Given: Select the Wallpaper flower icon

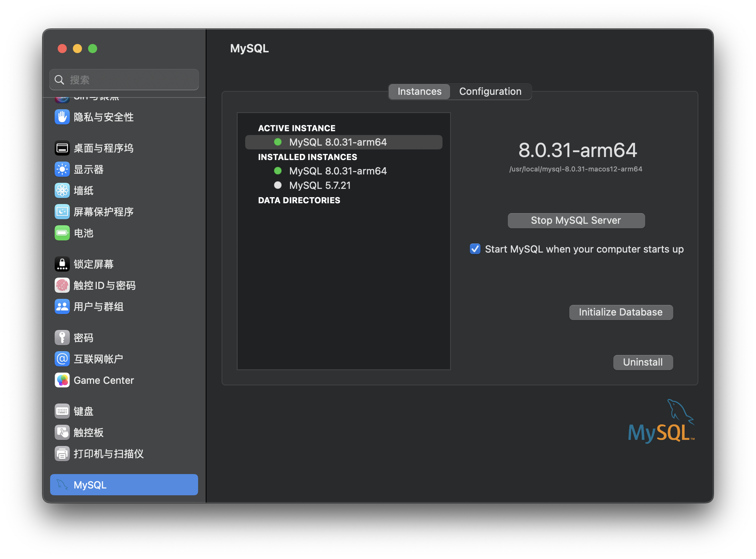Looking at the screenshot, I should click(62, 191).
